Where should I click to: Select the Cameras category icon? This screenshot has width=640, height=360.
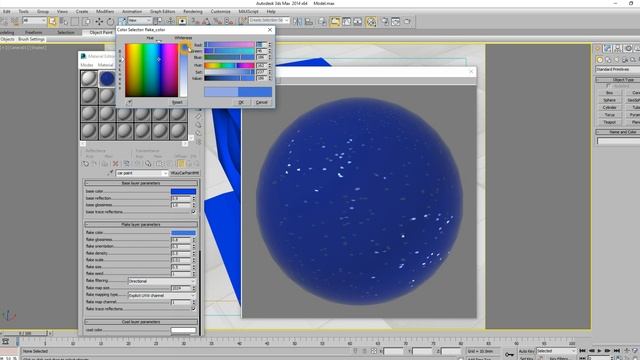(x=625, y=60)
